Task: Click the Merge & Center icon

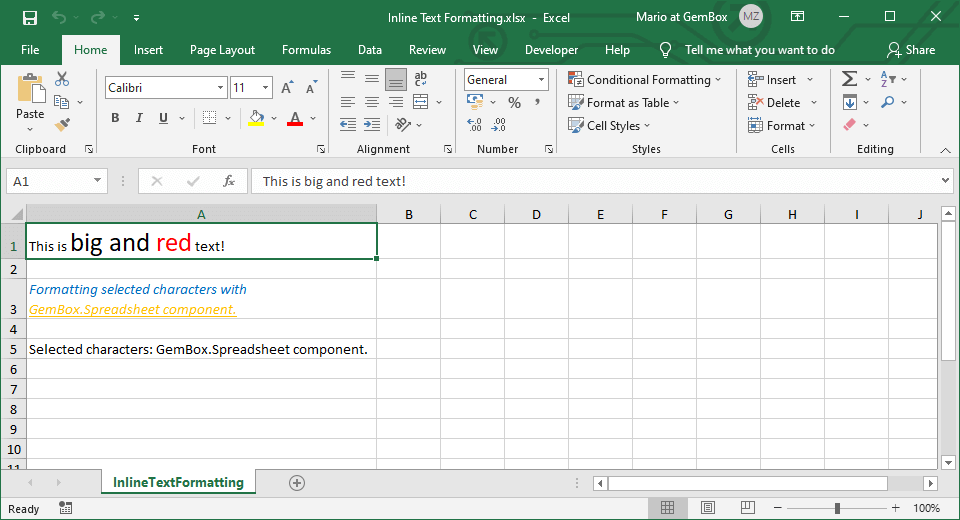Action: click(x=420, y=102)
